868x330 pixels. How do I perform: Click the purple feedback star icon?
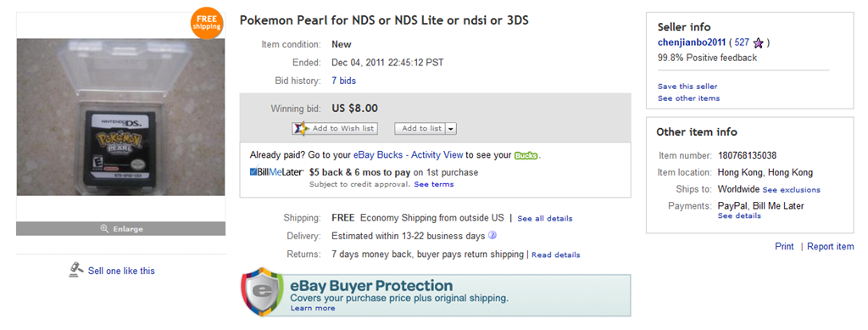click(x=759, y=43)
